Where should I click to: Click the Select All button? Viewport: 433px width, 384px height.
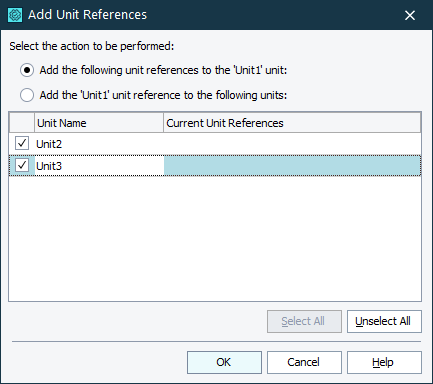[304, 321]
